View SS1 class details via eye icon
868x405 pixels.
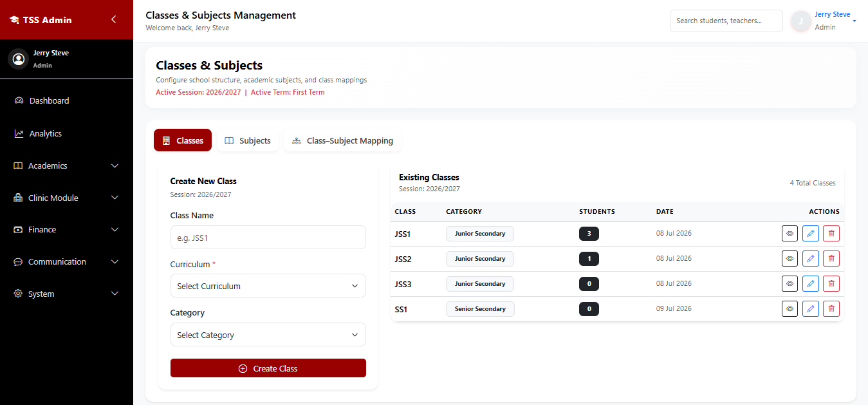pyautogui.click(x=790, y=309)
